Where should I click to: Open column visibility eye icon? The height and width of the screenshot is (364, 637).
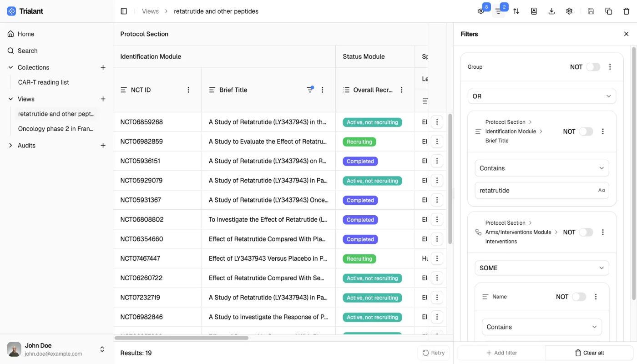point(481,11)
